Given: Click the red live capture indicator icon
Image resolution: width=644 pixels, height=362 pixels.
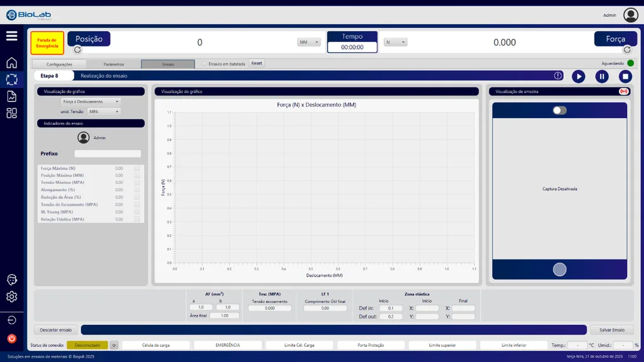Looking at the screenshot, I should pos(623,92).
